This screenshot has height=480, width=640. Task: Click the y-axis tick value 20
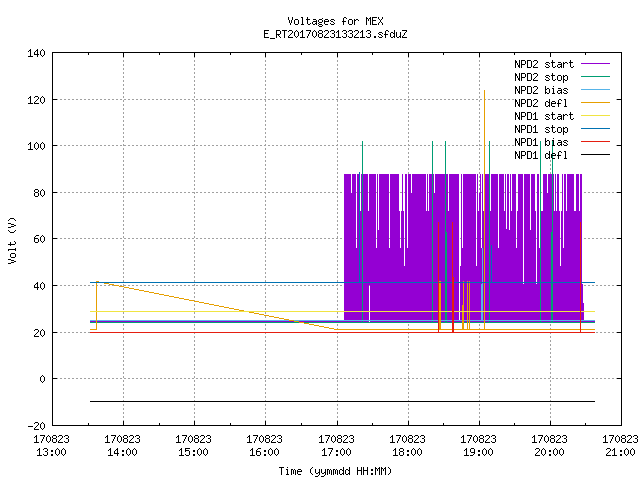39,333
